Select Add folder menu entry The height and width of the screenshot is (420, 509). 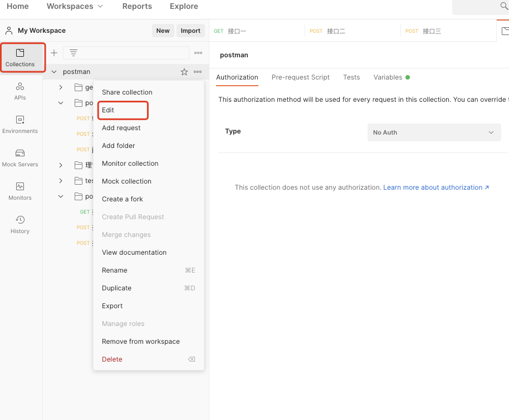[149, 146]
